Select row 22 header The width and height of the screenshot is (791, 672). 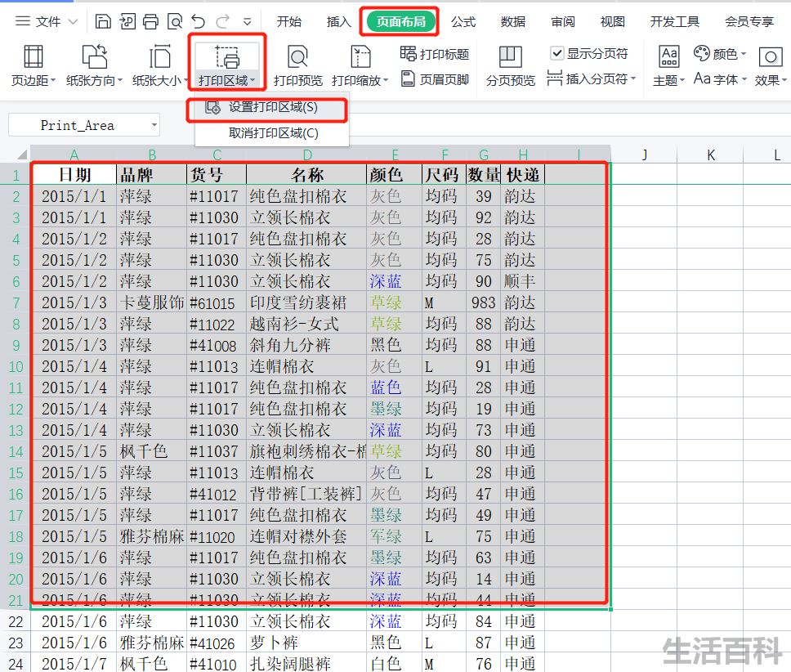[16, 621]
